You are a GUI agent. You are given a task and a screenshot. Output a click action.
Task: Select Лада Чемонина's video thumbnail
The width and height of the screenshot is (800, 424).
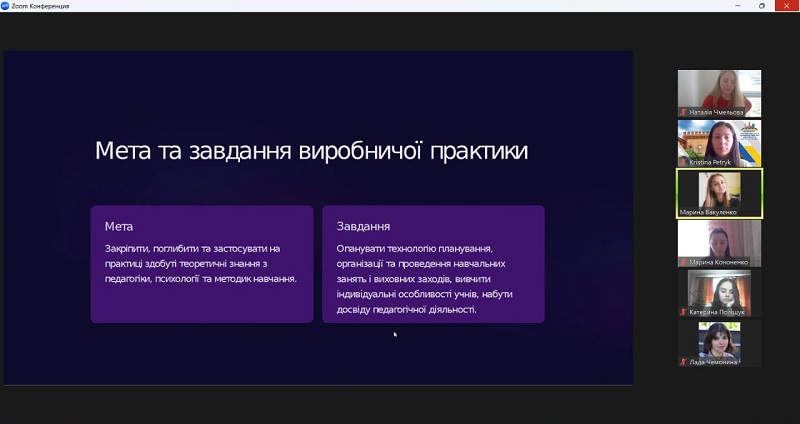pos(719,340)
